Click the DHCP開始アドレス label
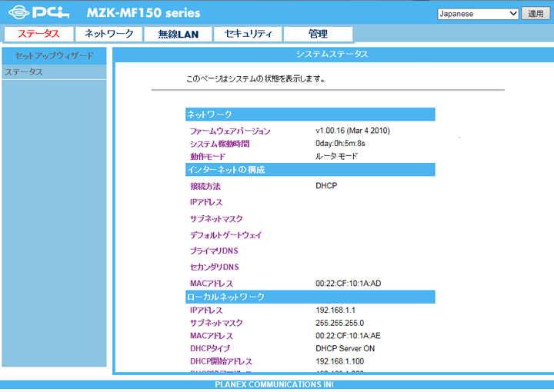The height and width of the screenshot is (392, 554). 221,361
